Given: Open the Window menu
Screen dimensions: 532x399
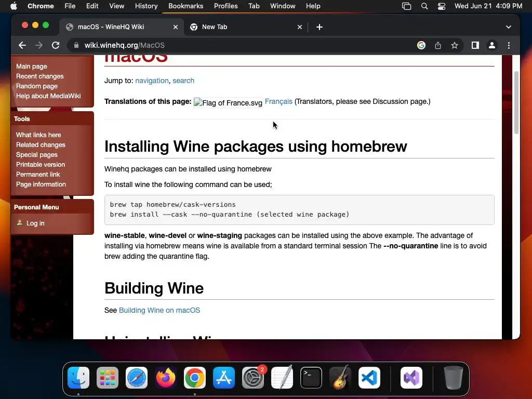Looking at the screenshot, I should click(283, 6).
